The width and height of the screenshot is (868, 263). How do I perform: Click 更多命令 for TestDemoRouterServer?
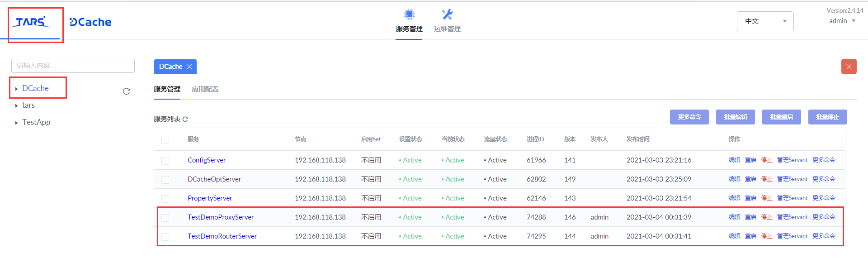(824, 236)
